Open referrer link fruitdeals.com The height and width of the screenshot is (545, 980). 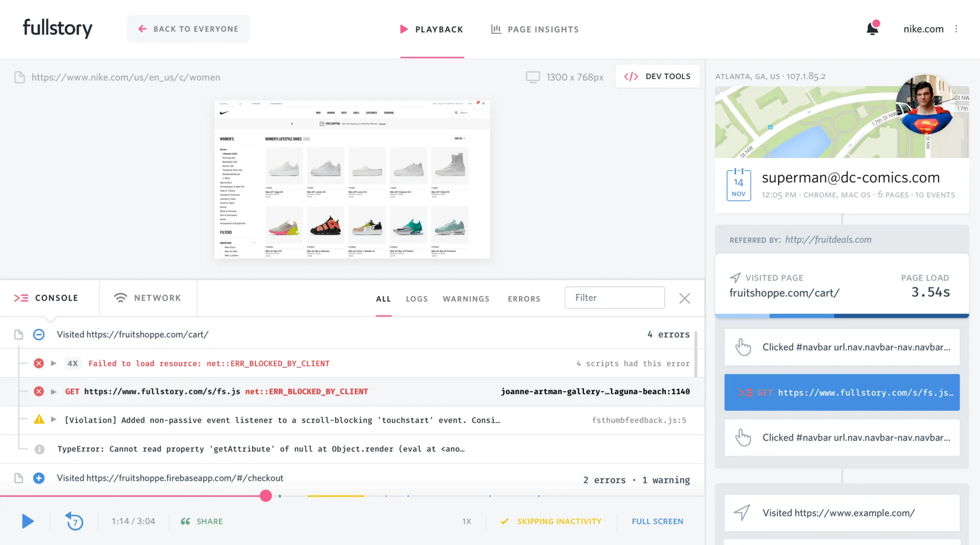point(828,240)
